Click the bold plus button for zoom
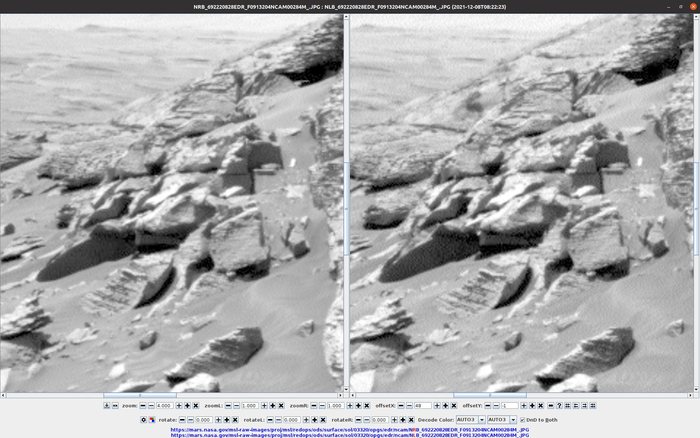700x438 pixels. tap(187, 406)
